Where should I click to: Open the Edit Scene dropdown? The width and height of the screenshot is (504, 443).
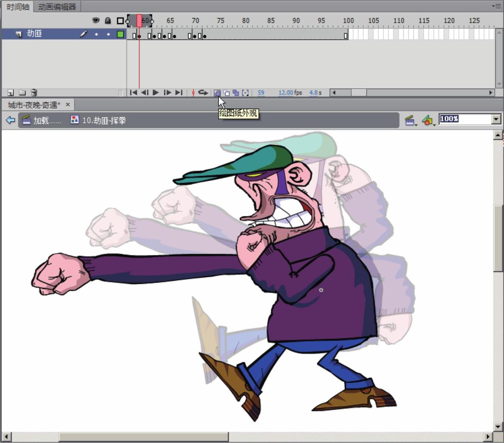point(410,121)
